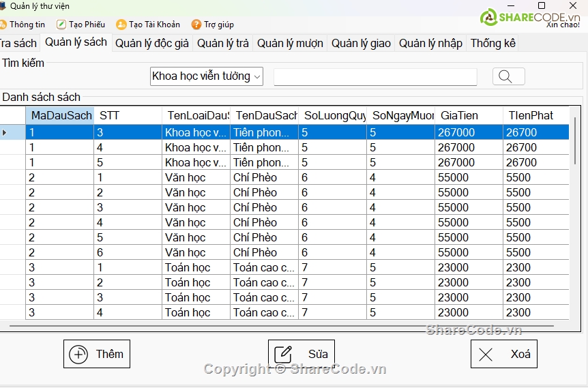Click the GiaTien column header

[468, 116]
